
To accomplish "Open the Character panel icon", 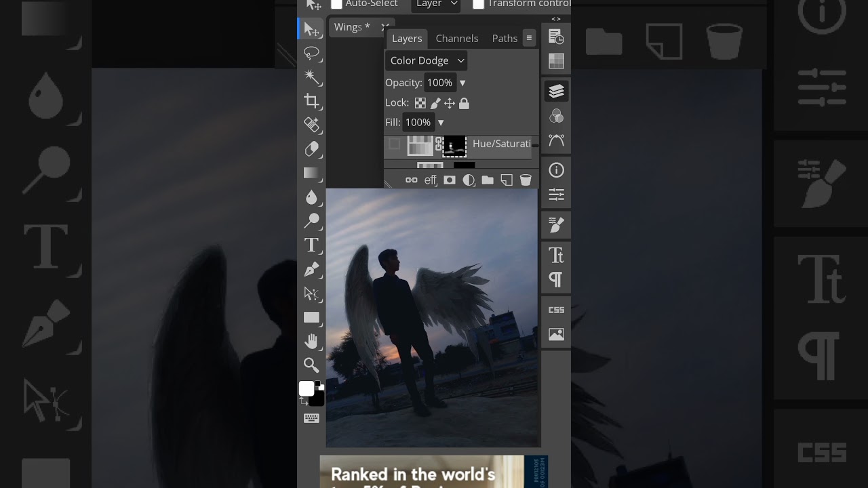I will (556, 255).
